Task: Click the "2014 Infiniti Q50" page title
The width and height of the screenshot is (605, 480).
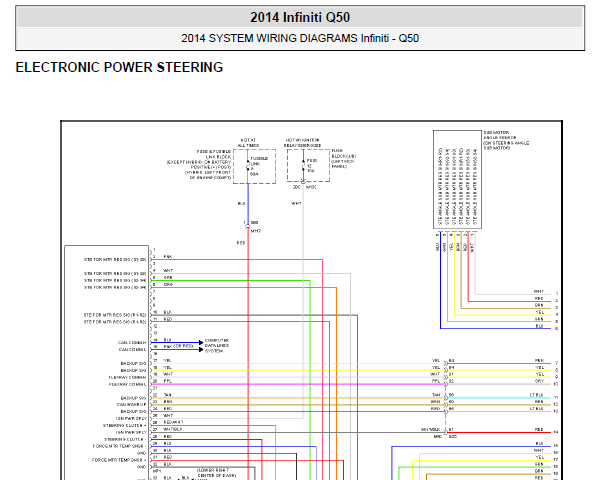Action: 300,17
